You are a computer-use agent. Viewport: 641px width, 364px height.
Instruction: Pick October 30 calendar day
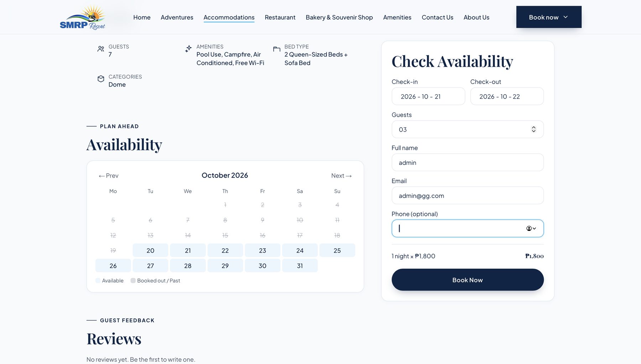262,266
